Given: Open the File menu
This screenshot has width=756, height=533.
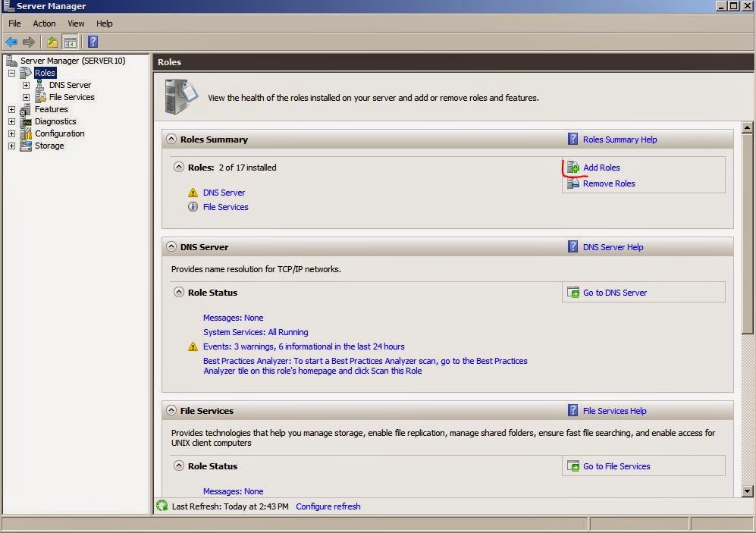Looking at the screenshot, I should pyautogui.click(x=14, y=24).
